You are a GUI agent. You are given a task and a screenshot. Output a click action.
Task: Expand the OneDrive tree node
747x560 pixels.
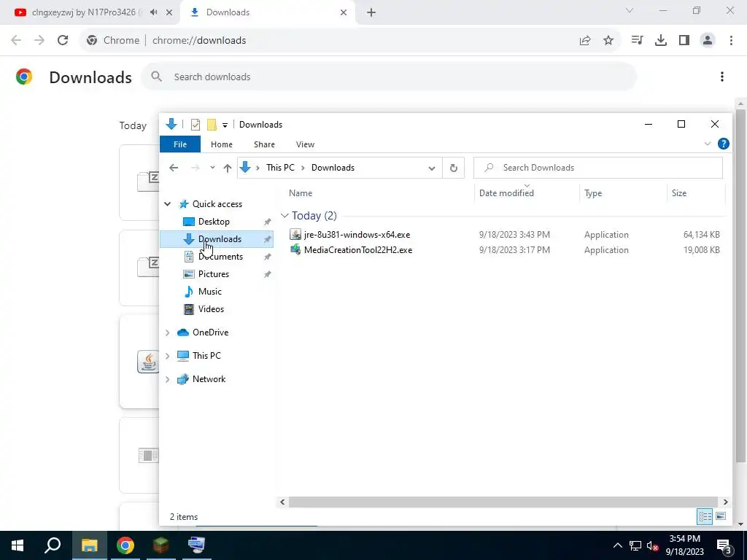tap(168, 332)
